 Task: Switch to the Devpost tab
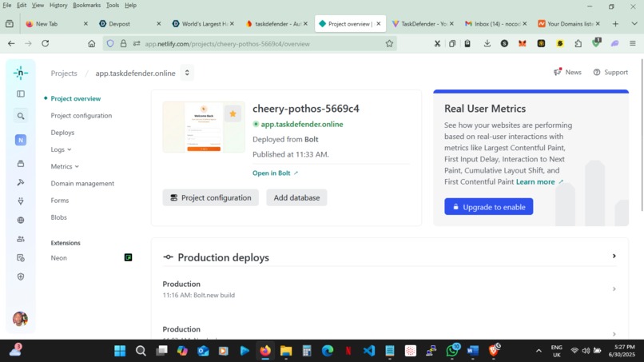pos(129,24)
